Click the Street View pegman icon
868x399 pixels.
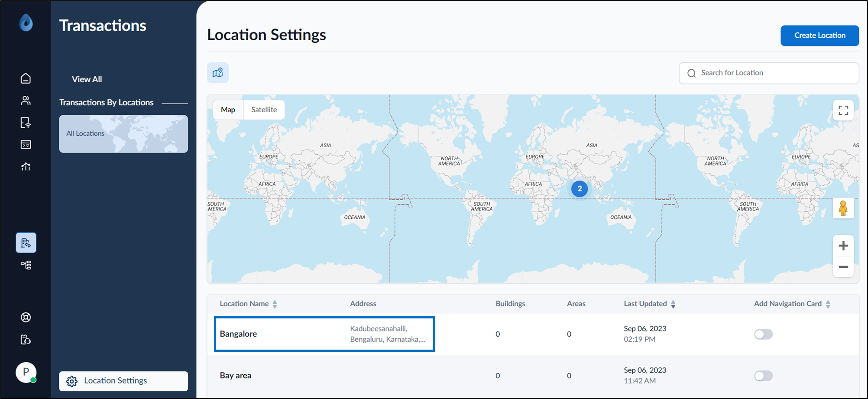(843, 208)
